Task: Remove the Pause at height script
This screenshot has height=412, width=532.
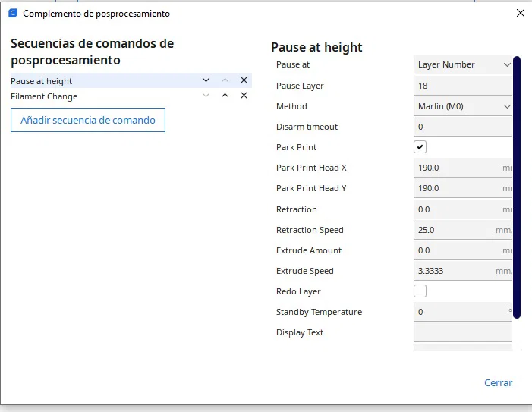Action: coord(244,80)
